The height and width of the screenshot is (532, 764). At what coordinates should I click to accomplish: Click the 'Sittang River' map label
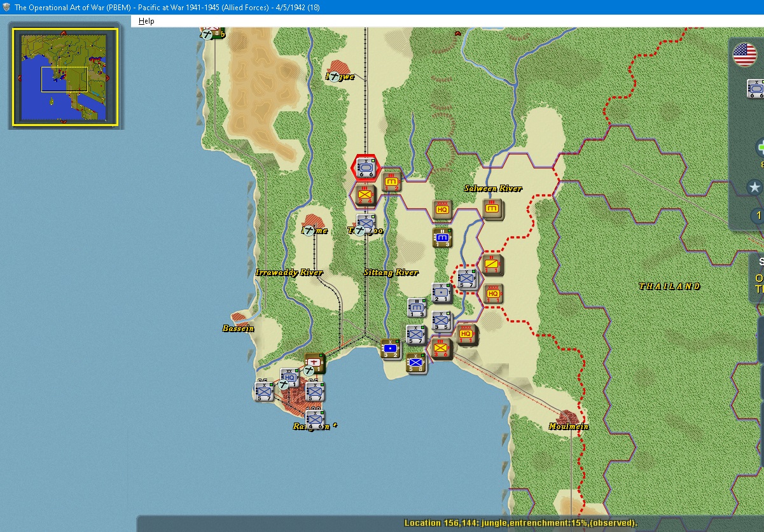(391, 272)
